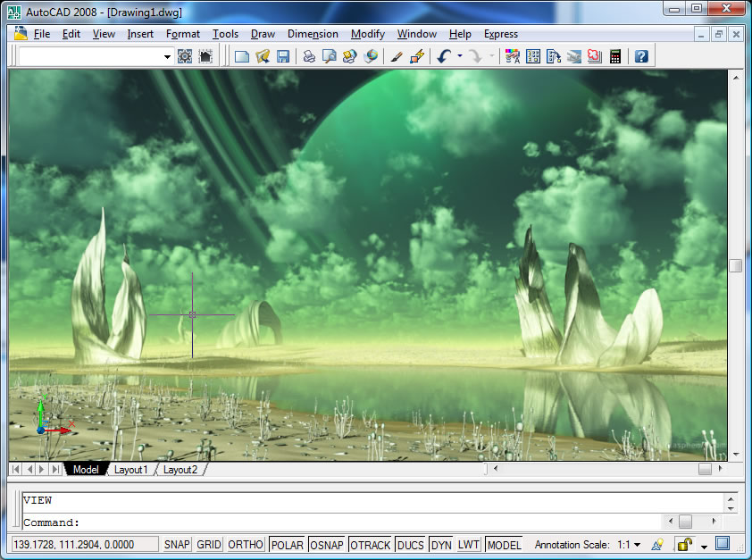Open the Format menu
Viewport: 752px width, 560px height.
[x=183, y=34]
